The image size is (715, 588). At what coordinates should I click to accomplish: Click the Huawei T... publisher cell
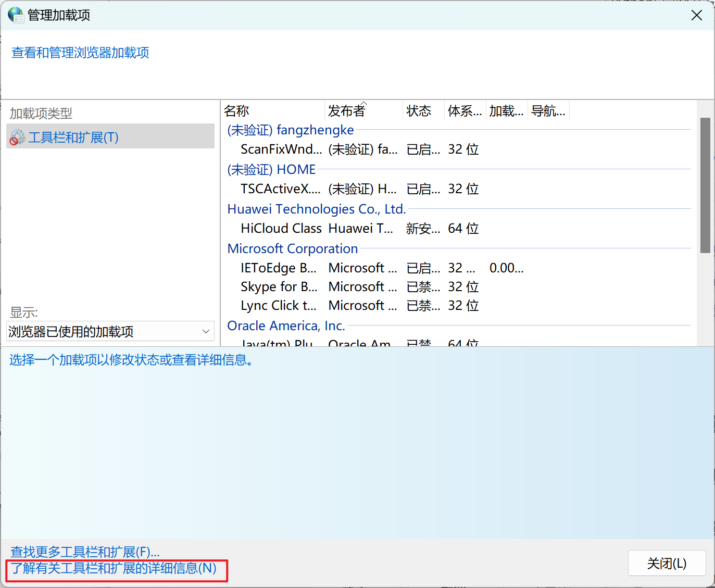(x=360, y=229)
